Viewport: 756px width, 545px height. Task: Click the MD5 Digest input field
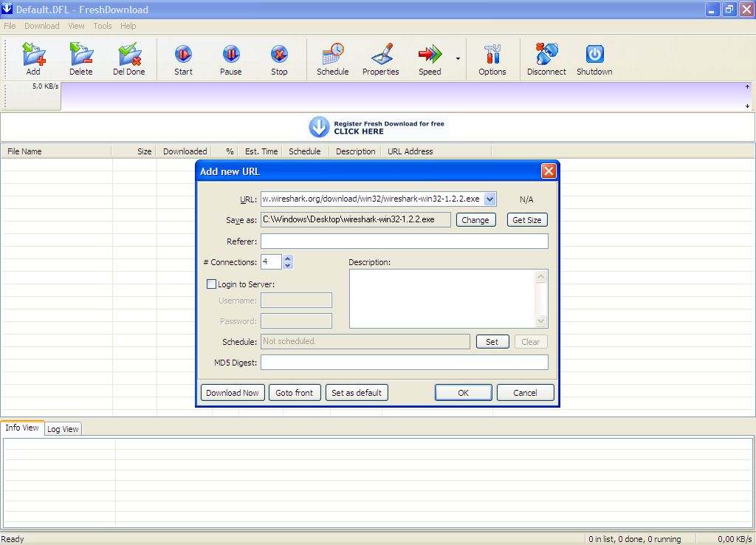pos(405,362)
